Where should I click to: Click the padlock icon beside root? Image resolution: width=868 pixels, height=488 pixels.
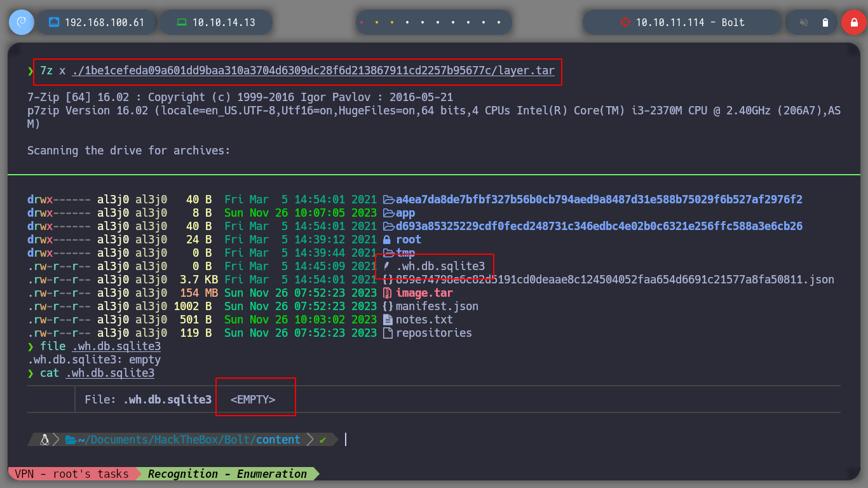(387, 240)
